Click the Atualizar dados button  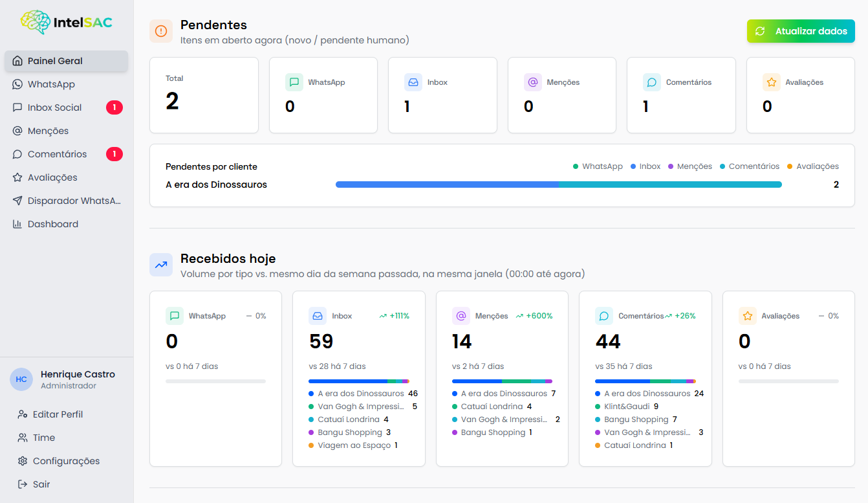coord(801,31)
